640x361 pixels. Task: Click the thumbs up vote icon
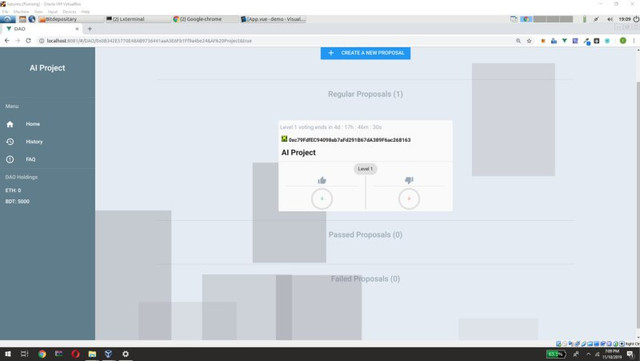tap(322, 180)
